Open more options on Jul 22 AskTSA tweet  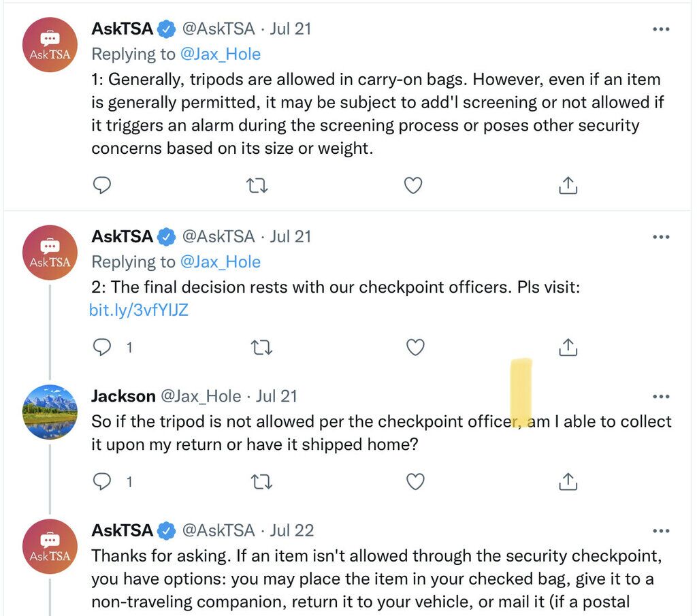[x=661, y=531]
